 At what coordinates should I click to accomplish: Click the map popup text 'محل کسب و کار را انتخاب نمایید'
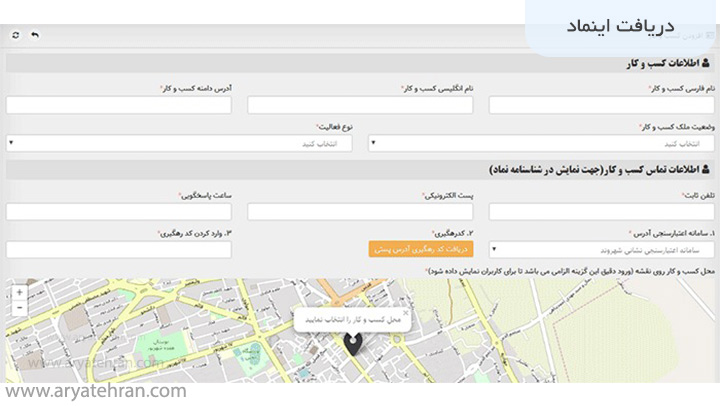pyautogui.click(x=353, y=320)
